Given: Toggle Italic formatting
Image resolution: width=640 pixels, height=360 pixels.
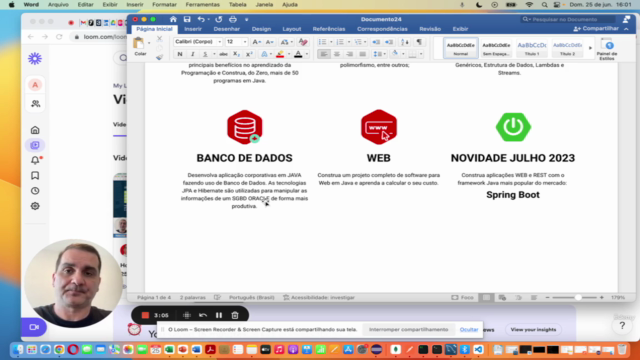Looking at the screenshot, I should tap(192, 54).
